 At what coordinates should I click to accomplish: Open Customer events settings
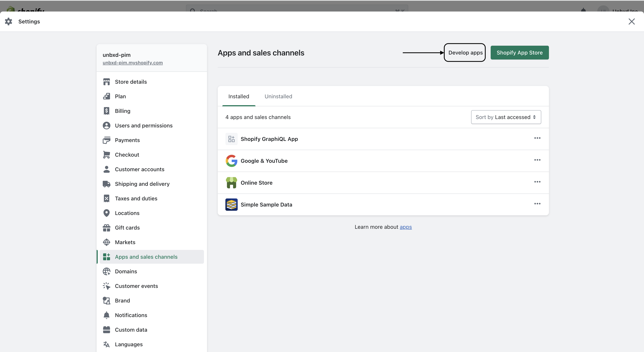[x=152, y=286]
